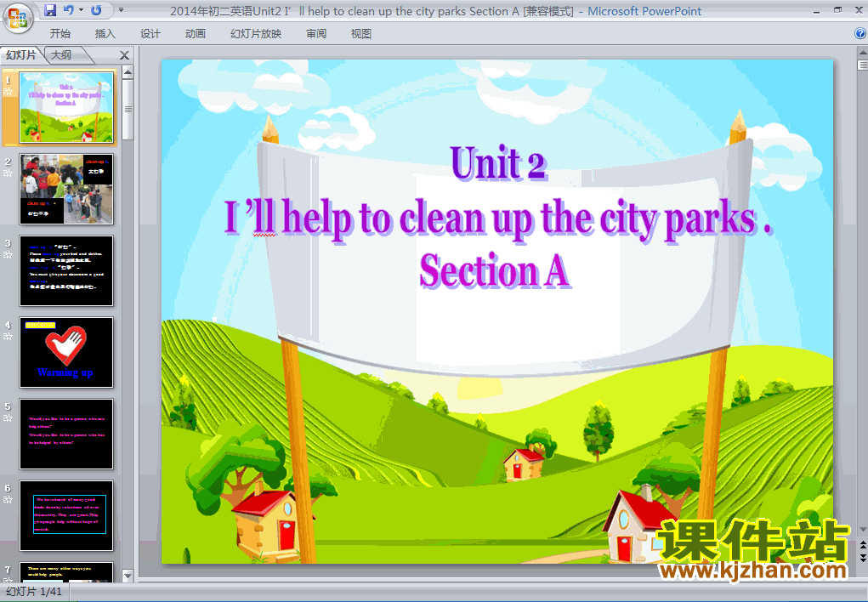868x602 pixels.
Task: Undo the last action
Action: [69, 10]
